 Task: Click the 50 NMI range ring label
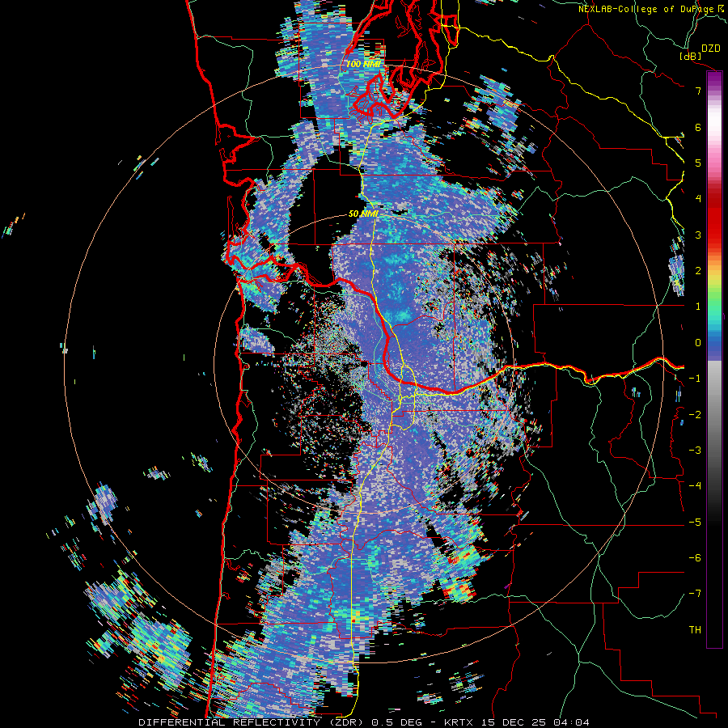point(363,214)
